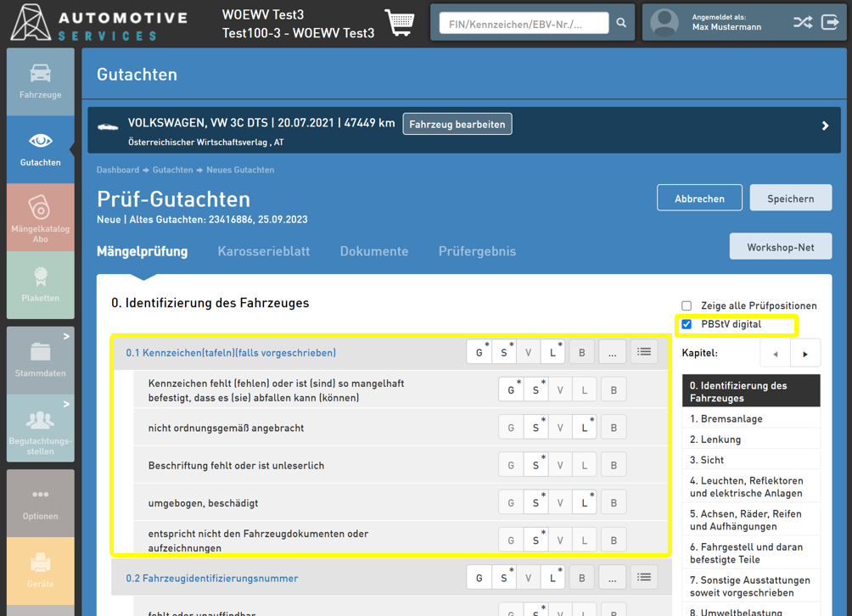Uncheck the PBStV digital checkbox
The height and width of the screenshot is (616, 852).
[687, 324]
